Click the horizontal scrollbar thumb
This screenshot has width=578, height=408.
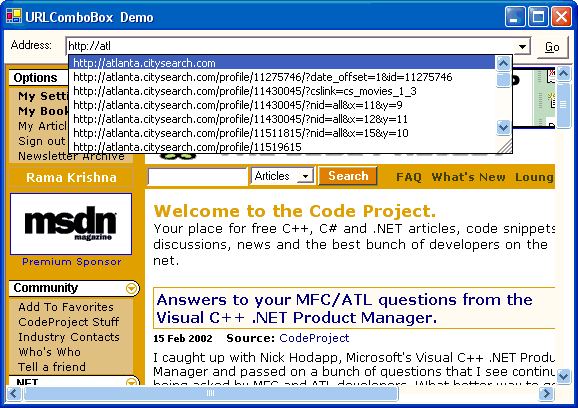point(211,393)
